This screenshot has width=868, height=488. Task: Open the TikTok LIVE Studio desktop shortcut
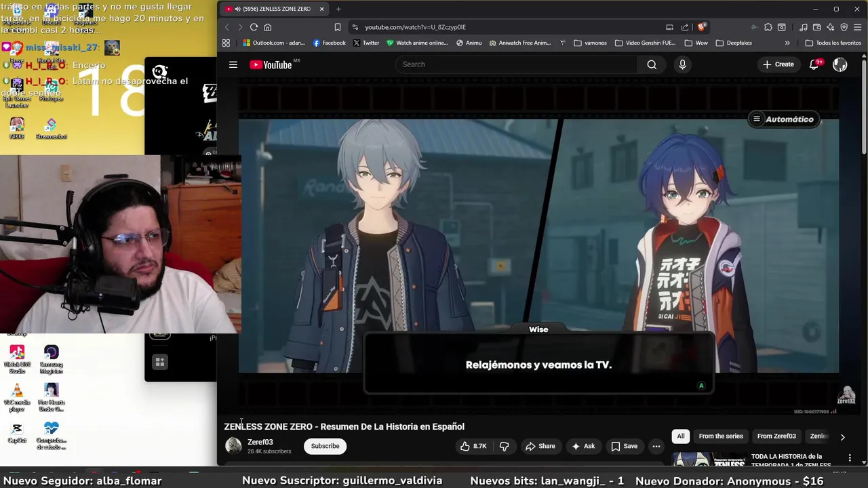pyautogui.click(x=17, y=359)
